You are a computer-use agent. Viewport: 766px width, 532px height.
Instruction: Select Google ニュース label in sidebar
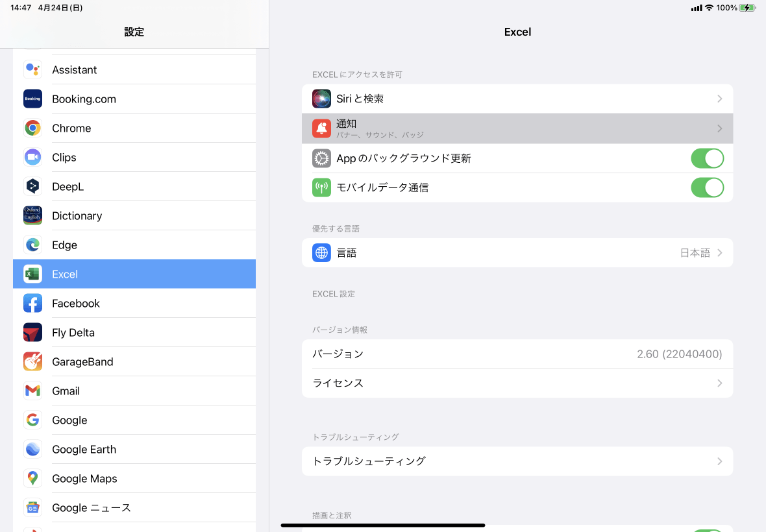tap(92, 508)
